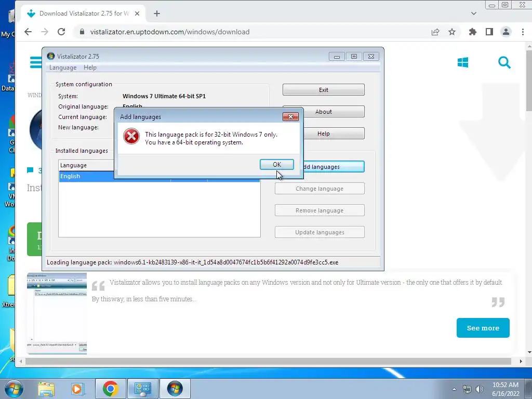The width and height of the screenshot is (532, 399).
Task: Close the Download Vistalizator tab
Action: tap(137, 14)
